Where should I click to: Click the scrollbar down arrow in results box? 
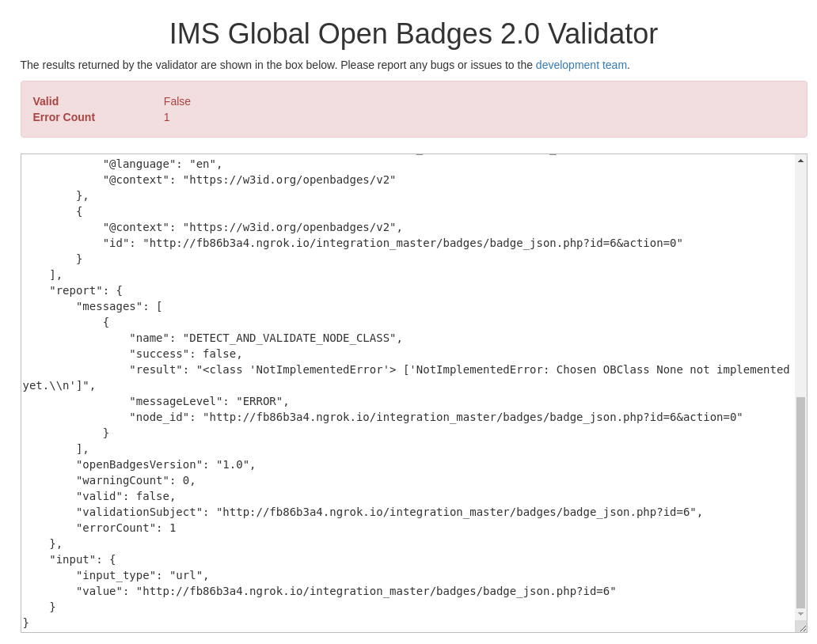pos(801,614)
